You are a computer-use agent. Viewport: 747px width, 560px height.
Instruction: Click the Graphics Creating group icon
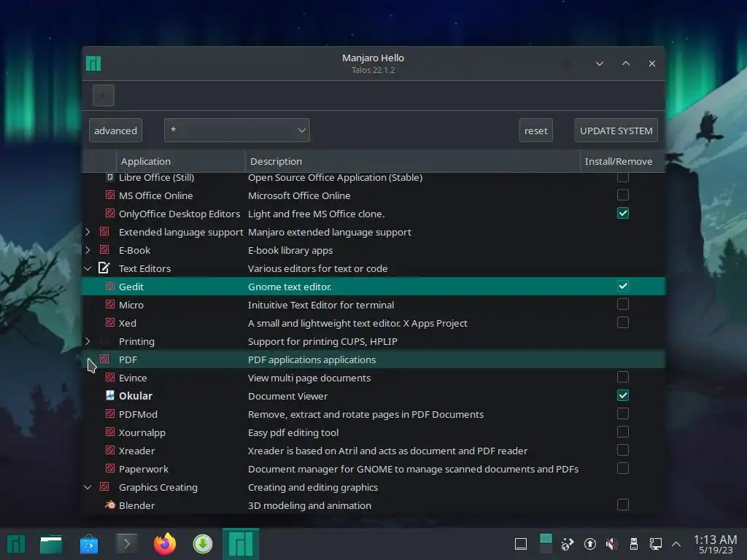[104, 486]
